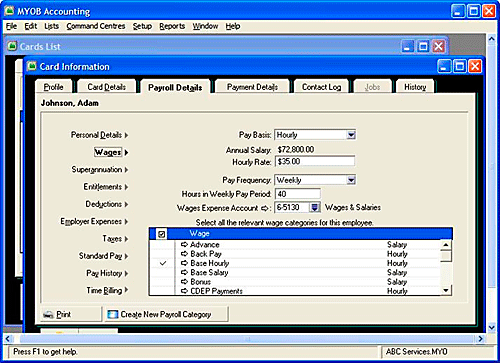Viewport: 500px width, 363px height.
Task: Click main window horizontal scroll left arrow
Action: click(8, 339)
